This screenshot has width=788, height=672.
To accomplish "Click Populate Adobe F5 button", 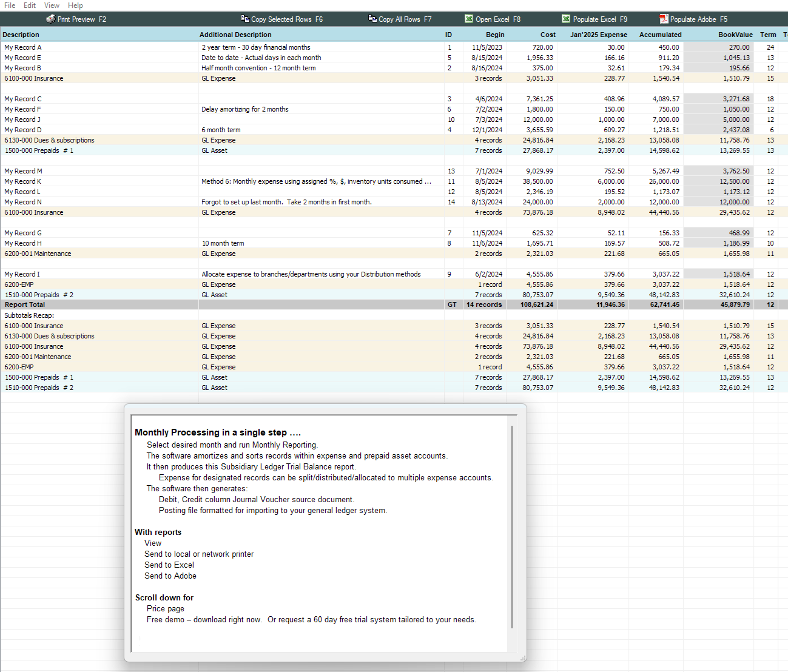I will point(693,19).
